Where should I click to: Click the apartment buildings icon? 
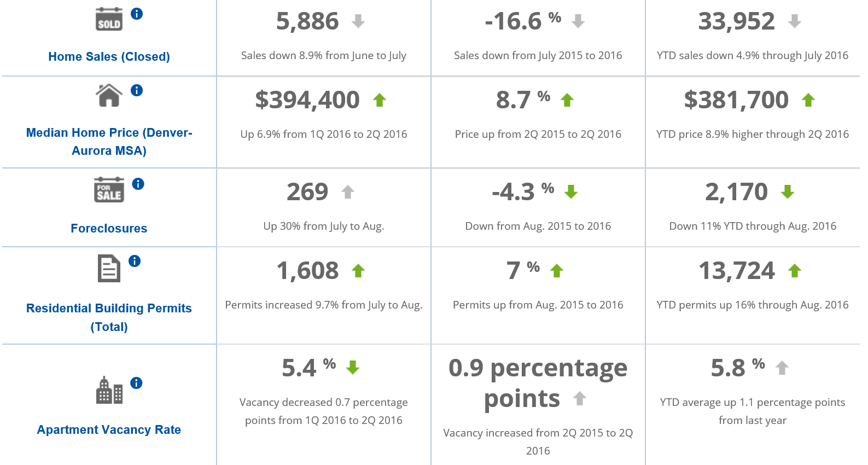click(109, 391)
